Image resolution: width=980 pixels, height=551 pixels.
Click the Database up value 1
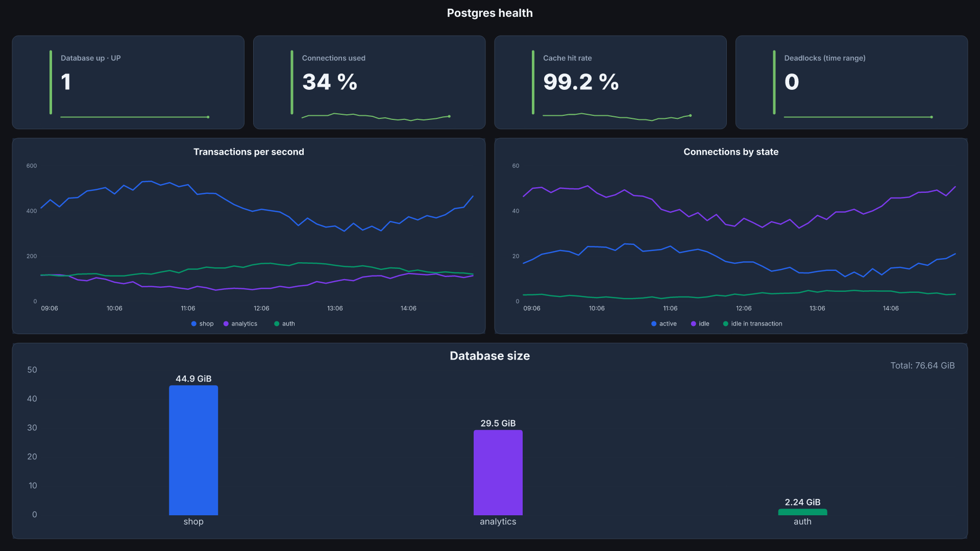point(66,82)
